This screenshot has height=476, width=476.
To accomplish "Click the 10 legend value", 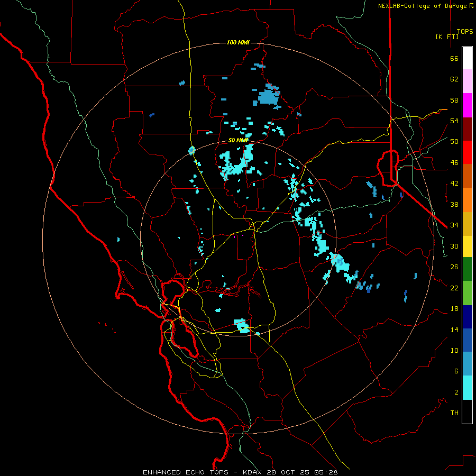I will point(454,350).
